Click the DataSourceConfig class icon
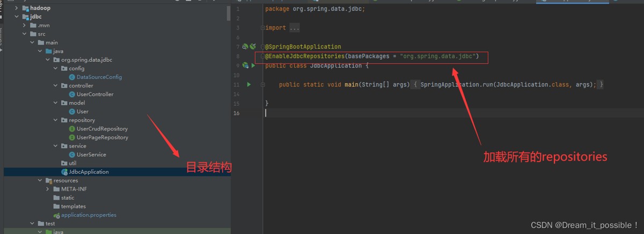The width and height of the screenshot is (644, 234). click(72, 77)
